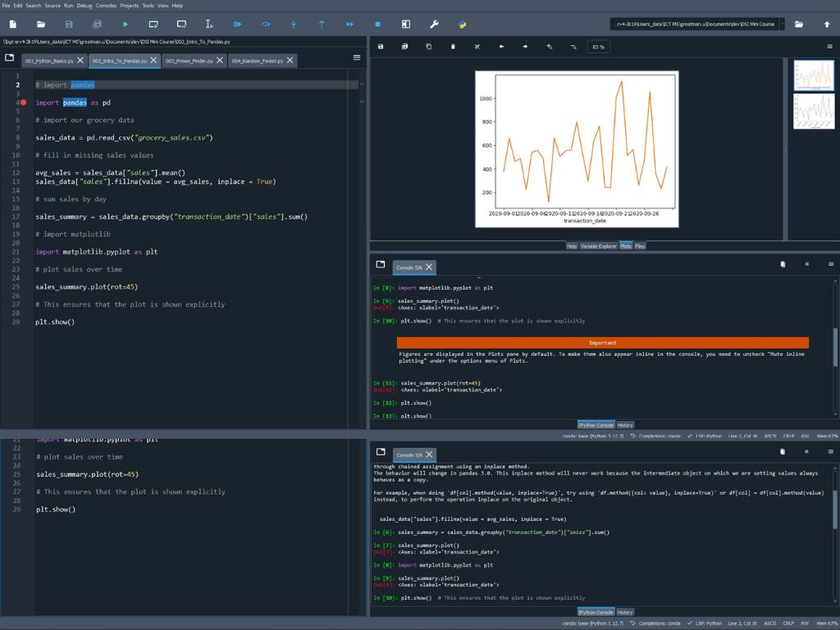
Task: Continue execution until next breakpoint
Action: pos(349,24)
